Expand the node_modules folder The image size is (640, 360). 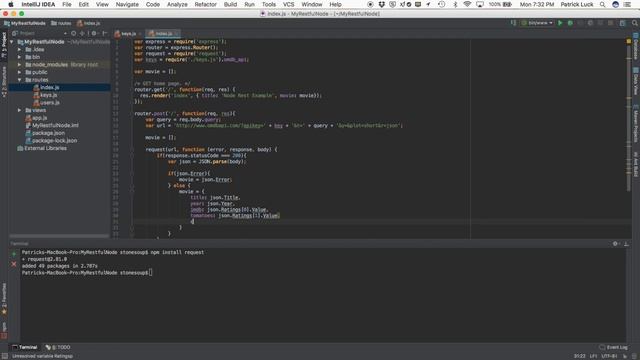pyautogui.click(x=19, y=64)
